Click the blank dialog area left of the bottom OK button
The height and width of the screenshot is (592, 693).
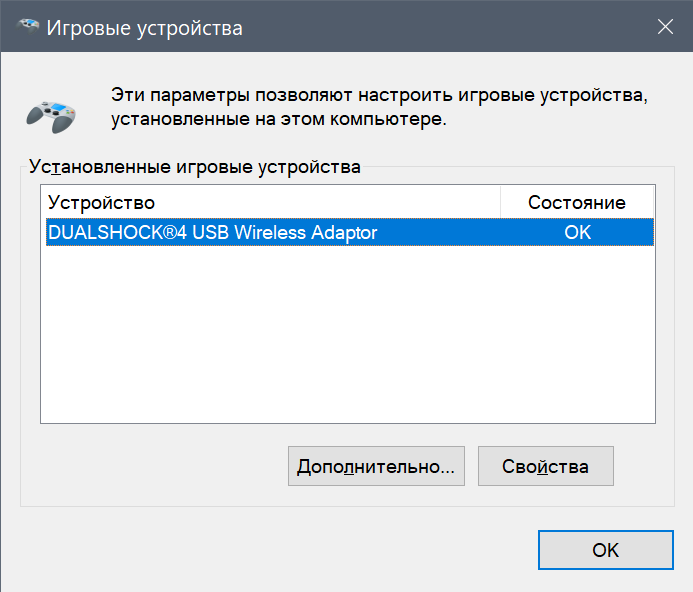click(x=280, y=550)
